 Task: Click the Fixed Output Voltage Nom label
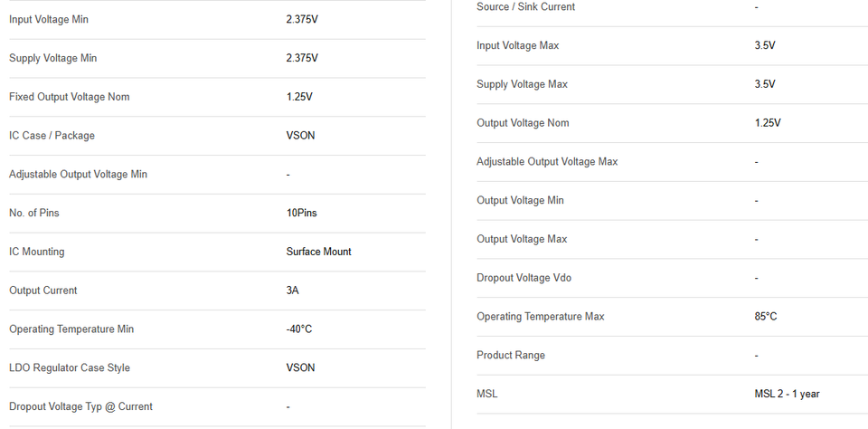tap(69, 97)
